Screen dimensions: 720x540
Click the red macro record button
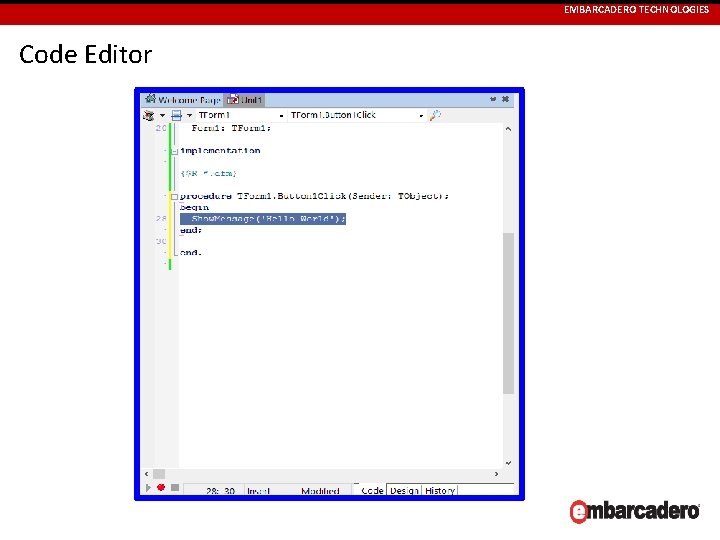[x=161, y=488]
